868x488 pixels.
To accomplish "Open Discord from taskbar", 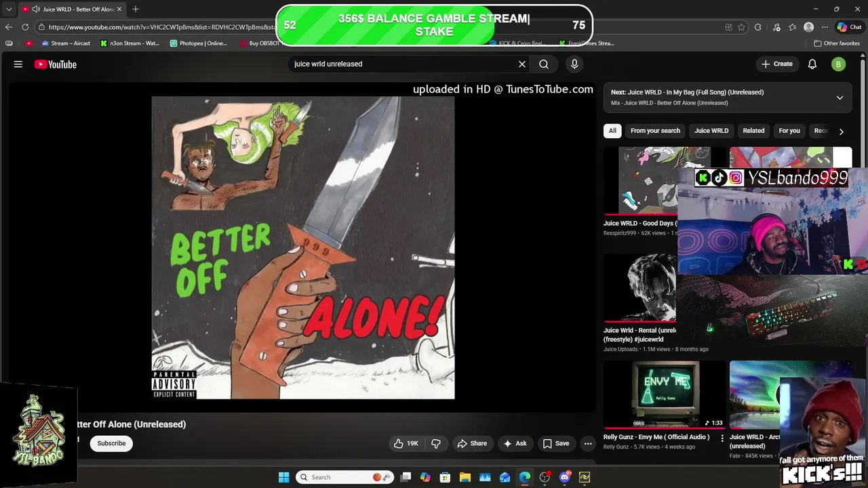I will click(565, 477).
